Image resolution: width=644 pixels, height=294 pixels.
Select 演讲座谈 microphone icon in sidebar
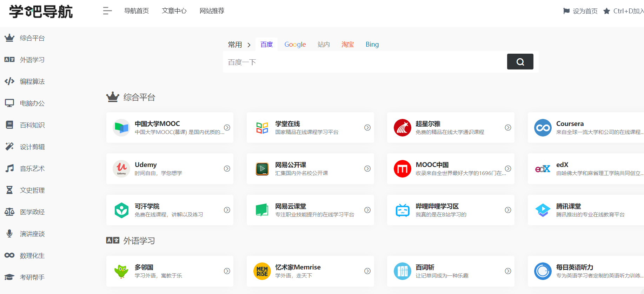(9, 234)
